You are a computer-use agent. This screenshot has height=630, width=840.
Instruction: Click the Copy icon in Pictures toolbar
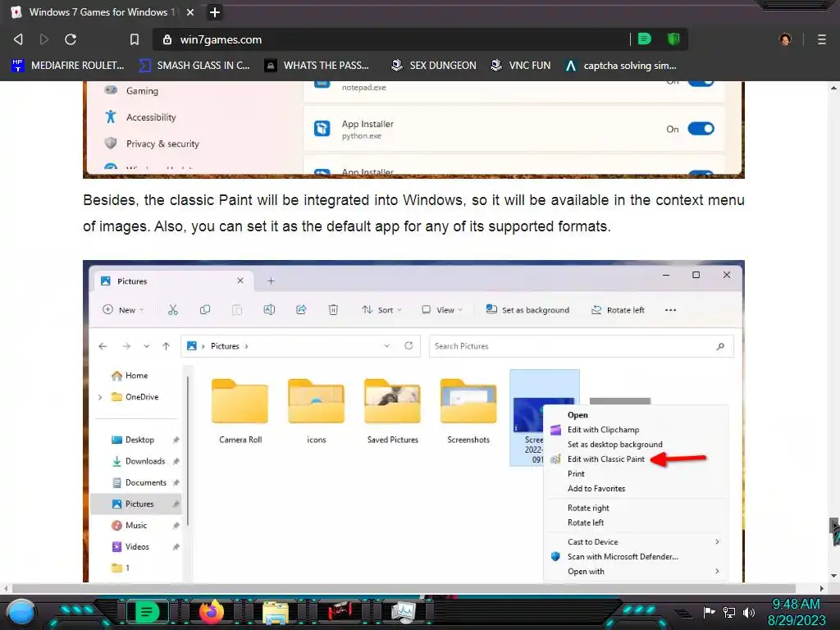click(x=204, y=309)
